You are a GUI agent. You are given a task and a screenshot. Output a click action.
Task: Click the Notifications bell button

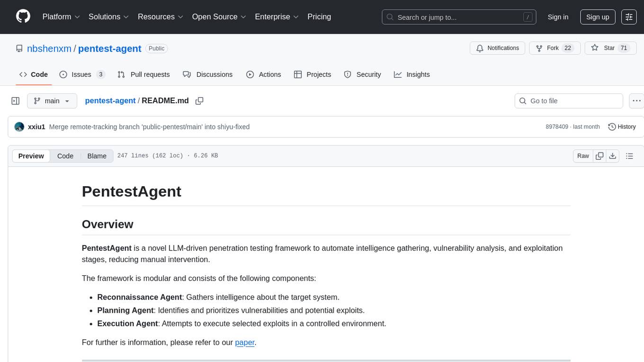click(x=497, y=48)
